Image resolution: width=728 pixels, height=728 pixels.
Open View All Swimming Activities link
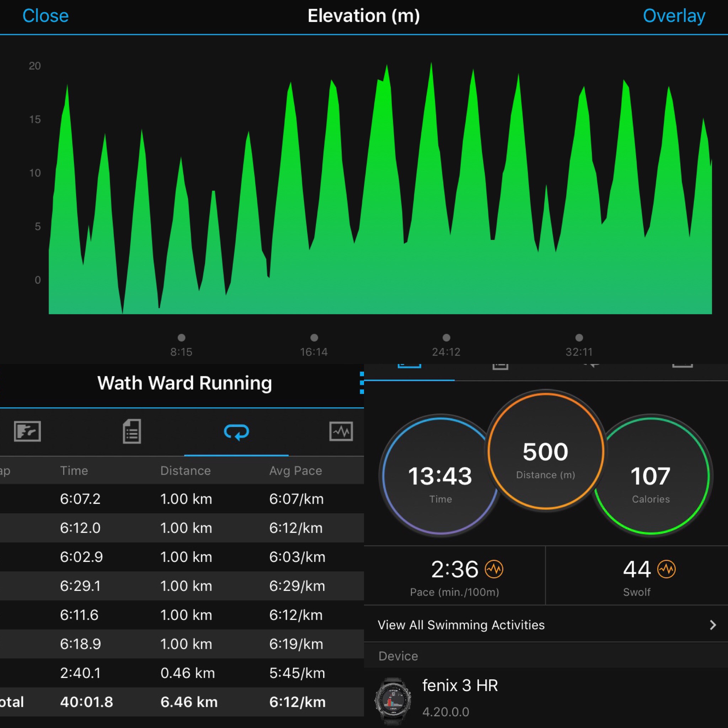(x=461, y=625)
